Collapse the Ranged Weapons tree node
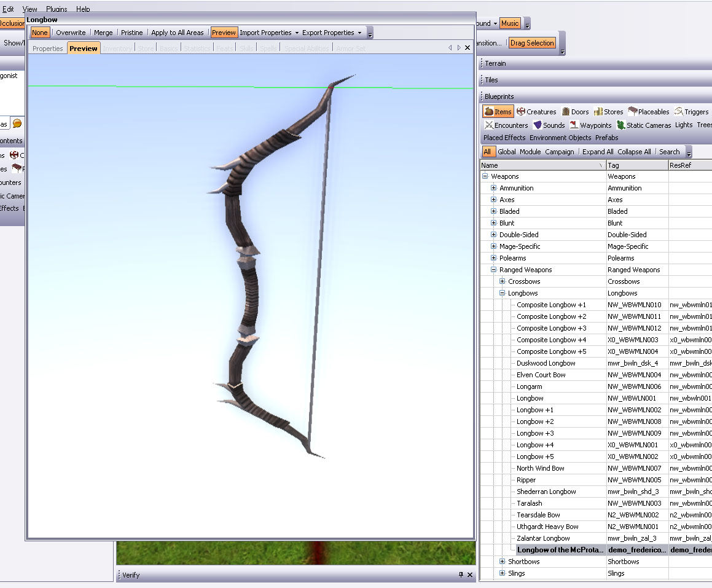The width and height of the screenshot is (712, 588). tap(493, 270)
